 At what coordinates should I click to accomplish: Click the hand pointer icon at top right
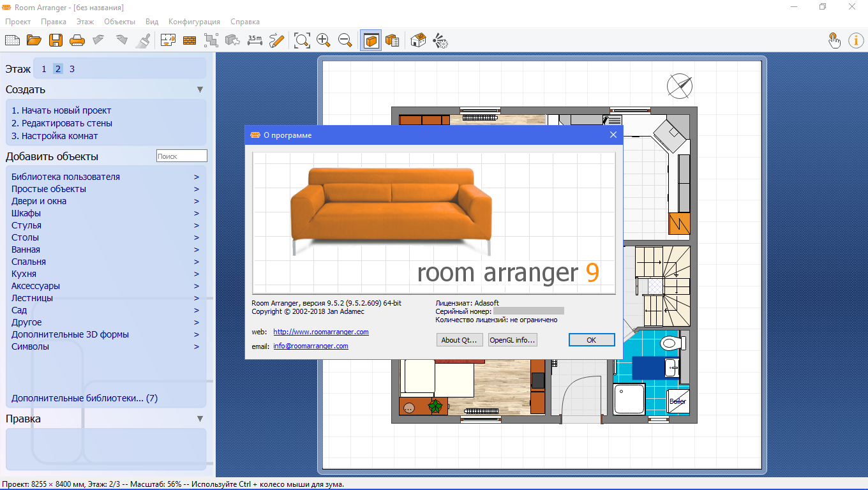[x=834, y=40]
